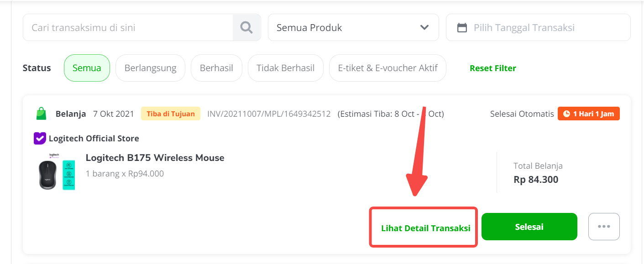Click the Reset Filter link
This screenshot has width=644, height=264.
[x=493, y=68]
